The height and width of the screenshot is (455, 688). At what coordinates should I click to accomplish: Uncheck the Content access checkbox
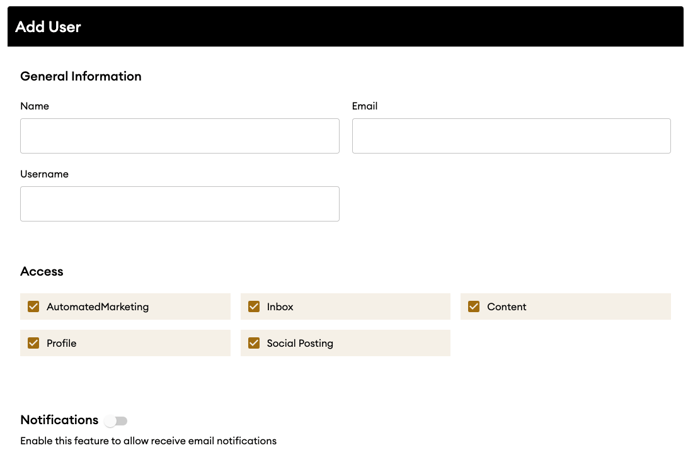pos(473,306)
